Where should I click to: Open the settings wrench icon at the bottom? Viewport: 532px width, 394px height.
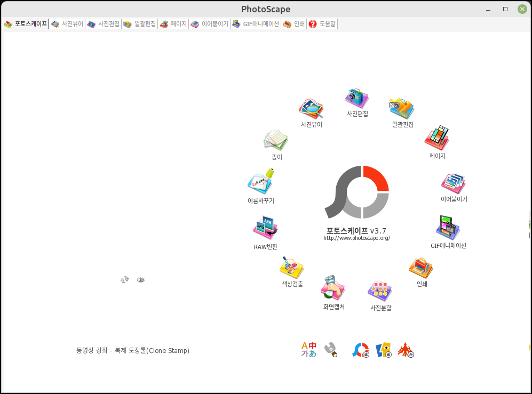coord(331,350)
